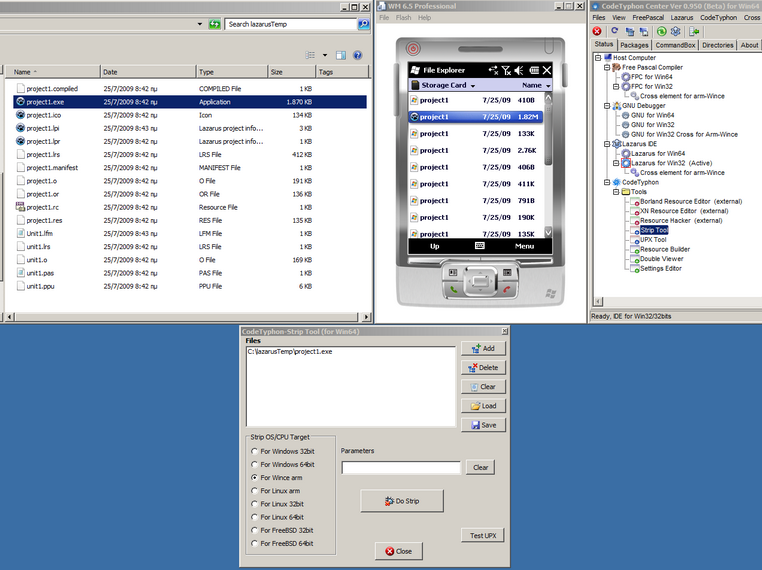Click the Test UPX button
The width and height of the screenshot is (762, 570).
click(483, 535)
